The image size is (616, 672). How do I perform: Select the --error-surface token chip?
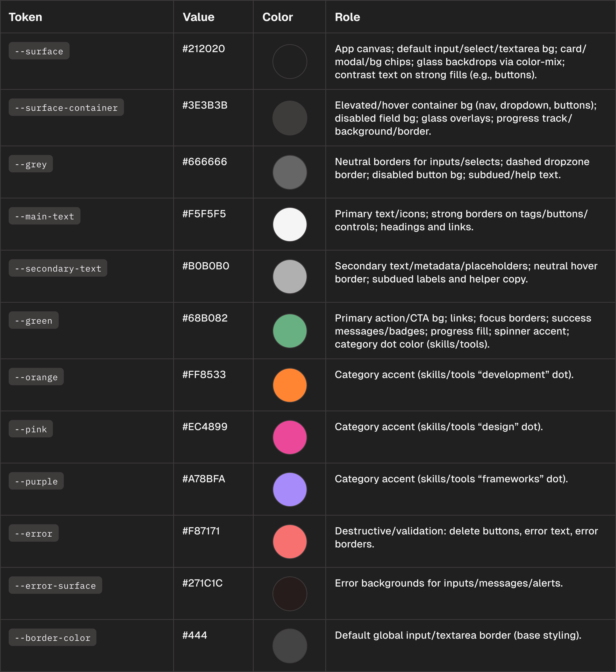55,585
